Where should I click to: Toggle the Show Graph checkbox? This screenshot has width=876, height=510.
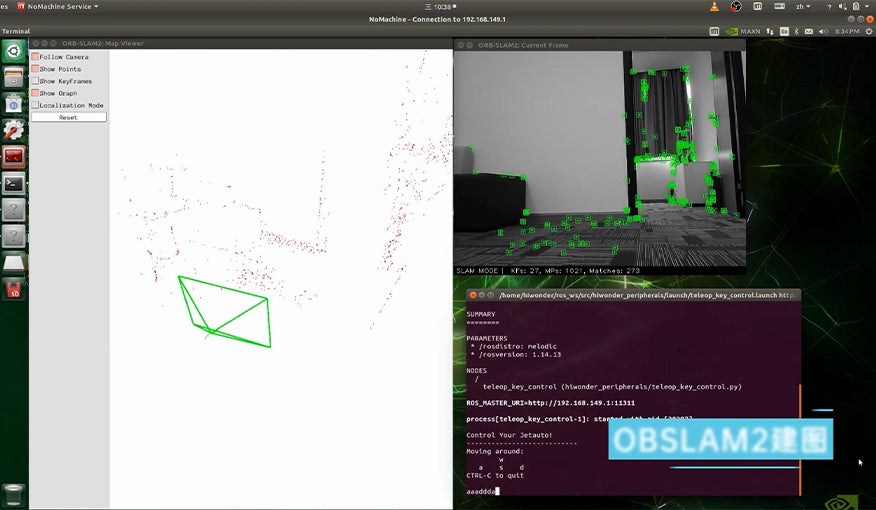point(35,93)
